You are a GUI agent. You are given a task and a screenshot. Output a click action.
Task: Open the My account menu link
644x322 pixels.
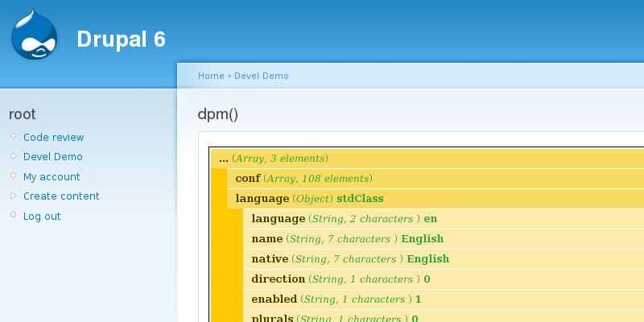pyautogui.click(x=52, y=177)
